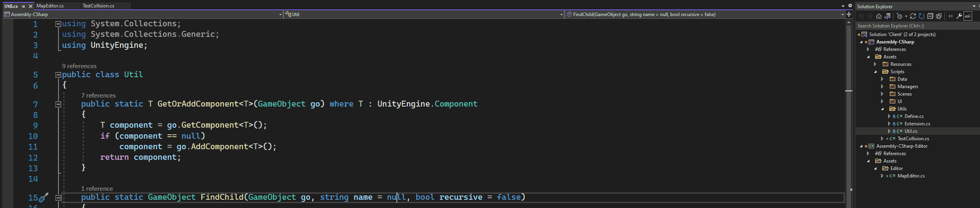980x208 pixels.
Task: Toggle Show All Files in Solution Explorer
Action: (x=939, y=16)
